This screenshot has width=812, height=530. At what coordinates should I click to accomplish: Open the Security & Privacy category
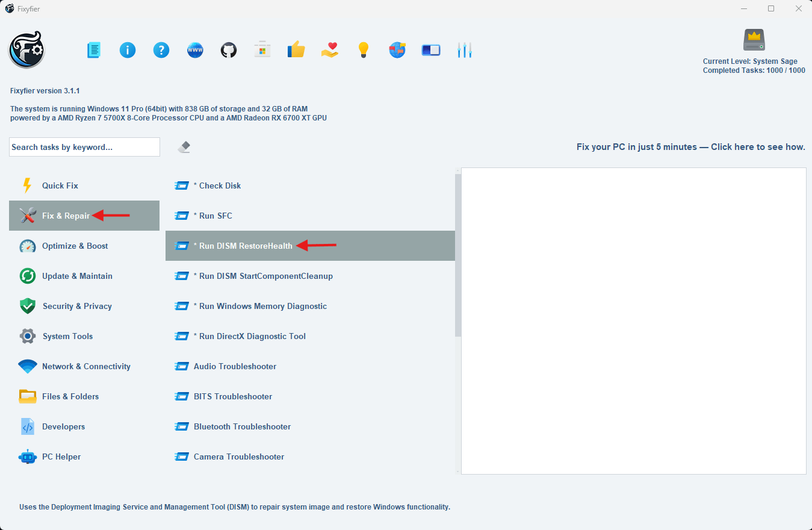pyautogui.click(x=84, y=306)
